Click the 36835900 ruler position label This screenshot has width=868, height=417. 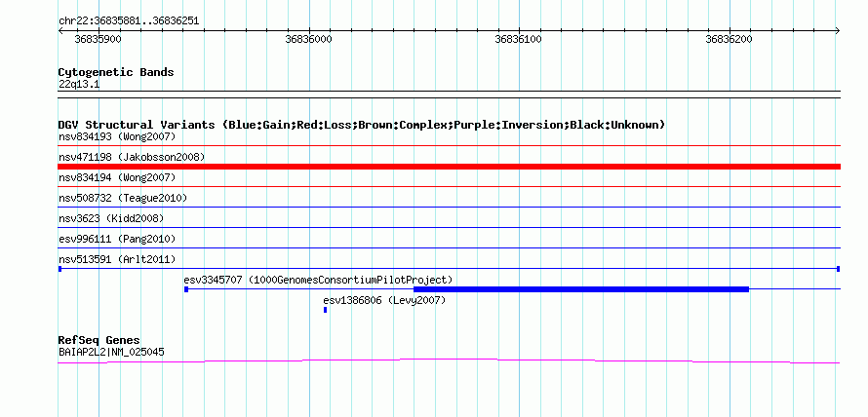98,39
